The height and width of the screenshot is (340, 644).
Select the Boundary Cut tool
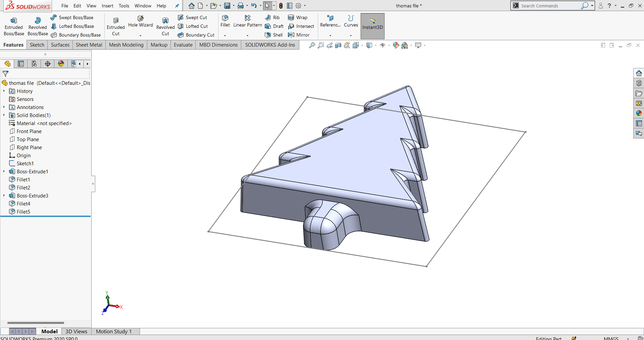pyautogui.click(x=196, y=35)
